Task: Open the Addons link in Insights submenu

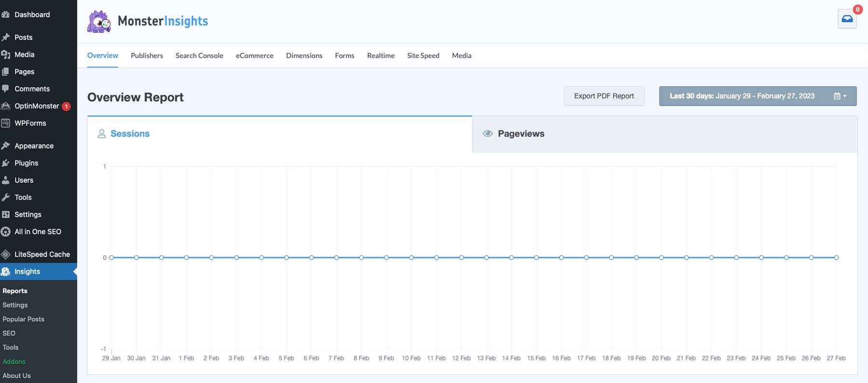Action: 14,361
